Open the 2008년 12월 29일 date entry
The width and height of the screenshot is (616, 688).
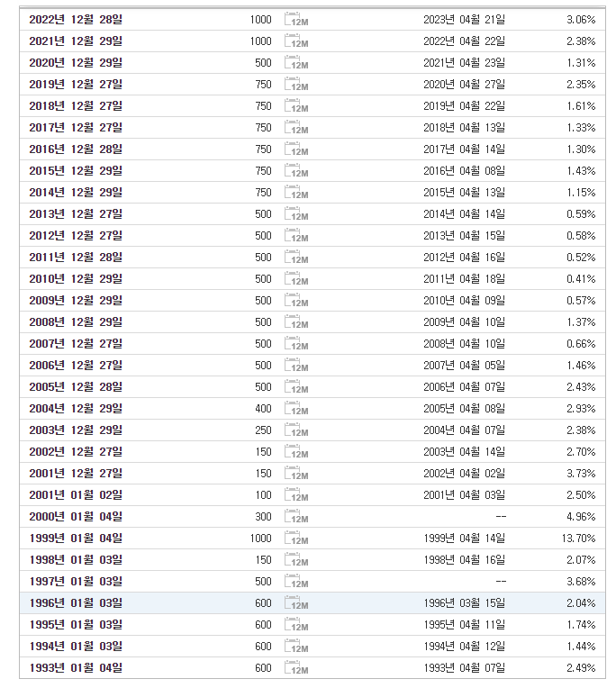pos(76,322)
